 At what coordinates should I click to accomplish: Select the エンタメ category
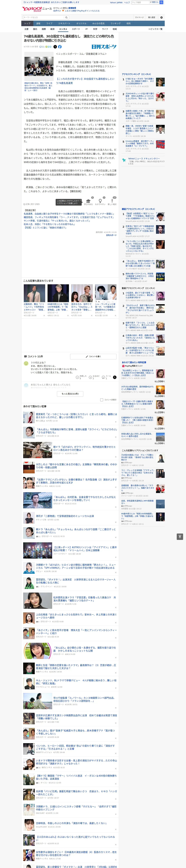coord(63,29)
